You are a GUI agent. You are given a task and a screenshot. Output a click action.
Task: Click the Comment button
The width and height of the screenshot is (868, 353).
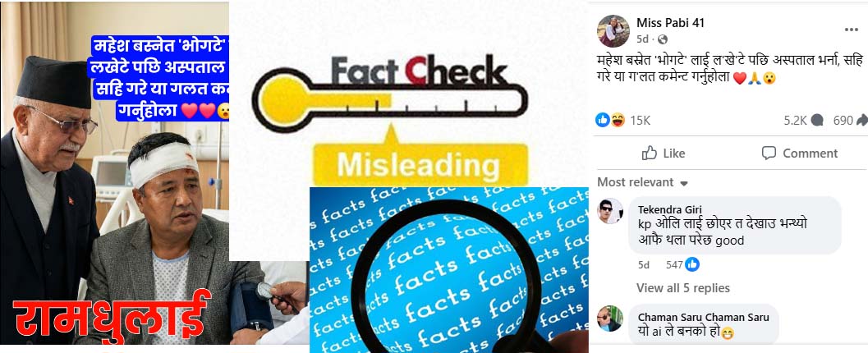pyautogui.click(x=799, y=154)
